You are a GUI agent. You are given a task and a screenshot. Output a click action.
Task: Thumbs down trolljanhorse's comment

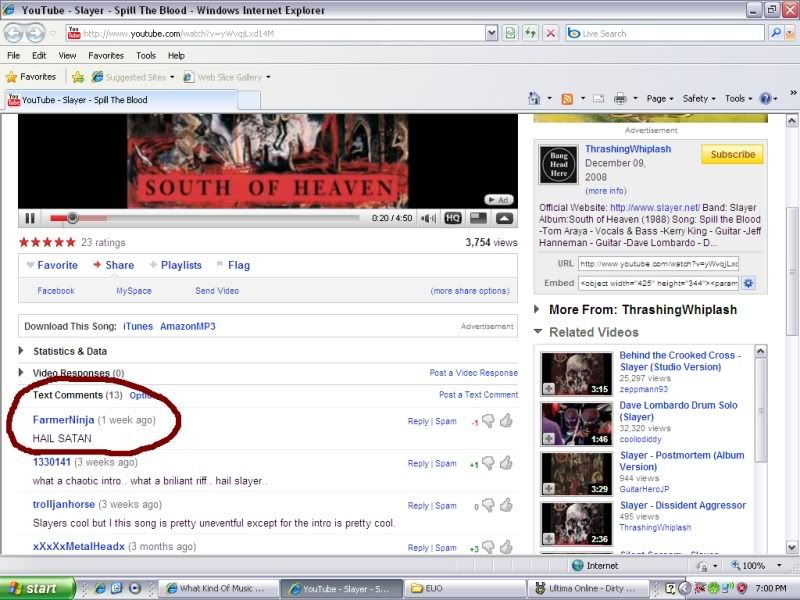pyautogui.click(x=488, y=506)
